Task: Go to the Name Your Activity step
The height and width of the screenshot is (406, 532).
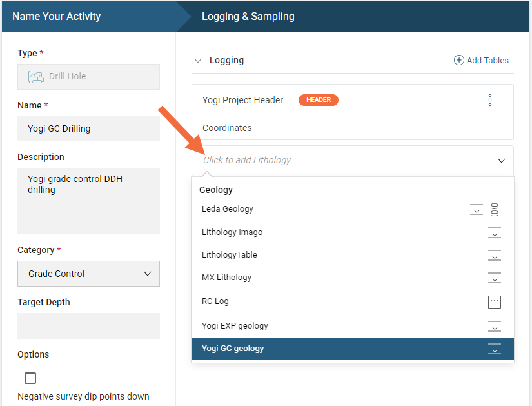Action: (57, 16)
